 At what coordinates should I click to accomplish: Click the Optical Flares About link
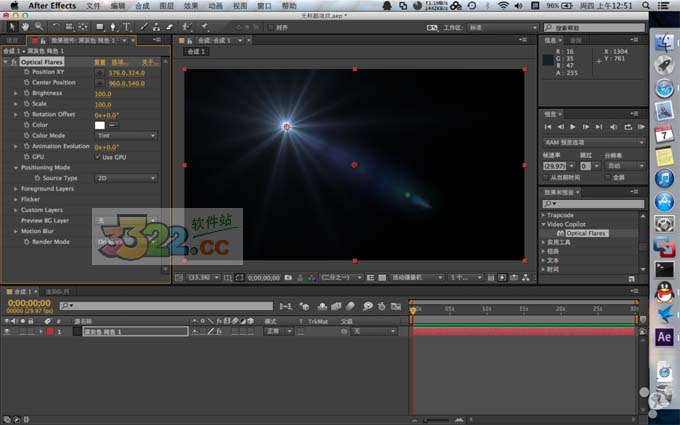(150, 62)
